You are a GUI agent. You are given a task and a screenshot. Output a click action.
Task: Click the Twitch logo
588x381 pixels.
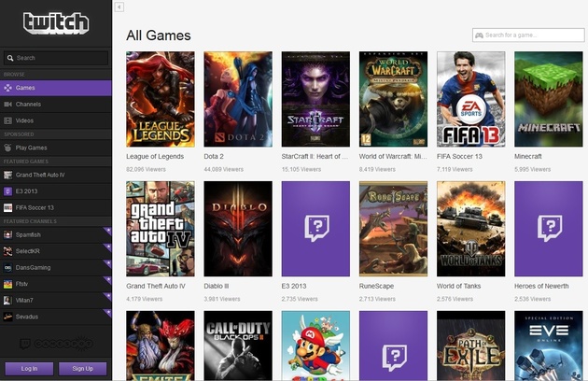coord(56,23)
